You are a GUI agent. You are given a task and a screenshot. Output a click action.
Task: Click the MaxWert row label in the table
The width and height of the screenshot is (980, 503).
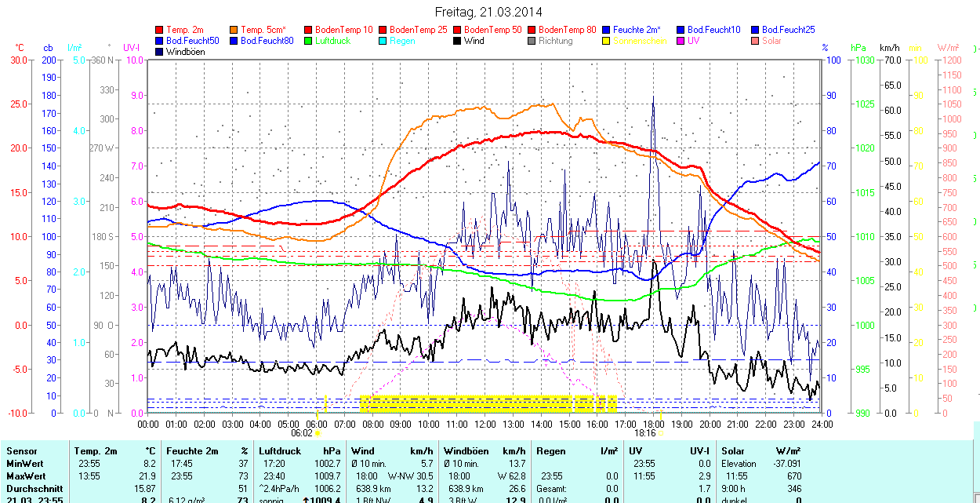(25, 476)
